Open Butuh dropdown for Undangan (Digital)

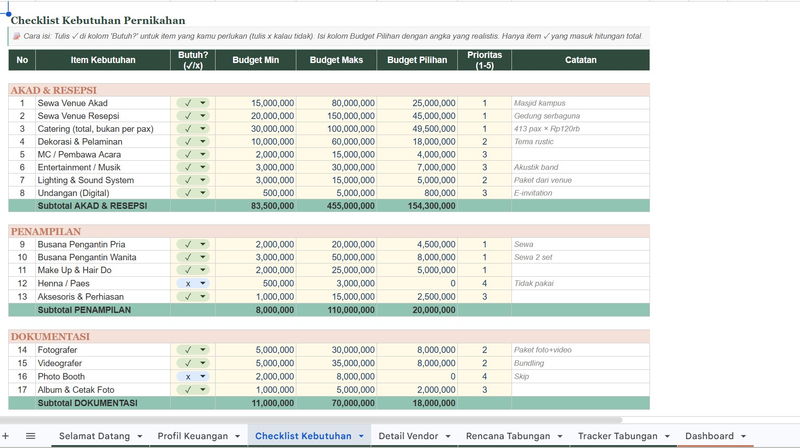point(203,193)
